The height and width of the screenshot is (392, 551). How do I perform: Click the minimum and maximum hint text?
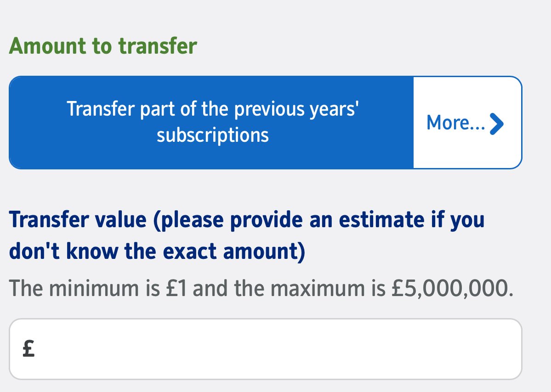tap(261, 288)
